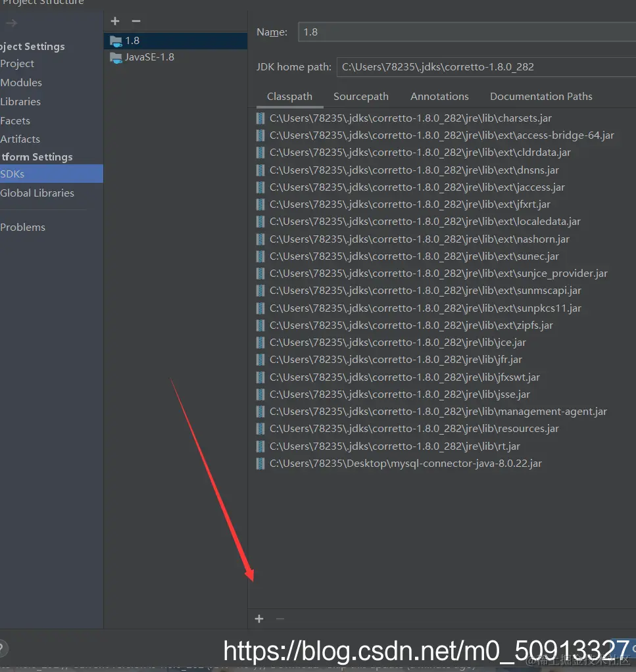Open the Annotations tab

[439, 97]
